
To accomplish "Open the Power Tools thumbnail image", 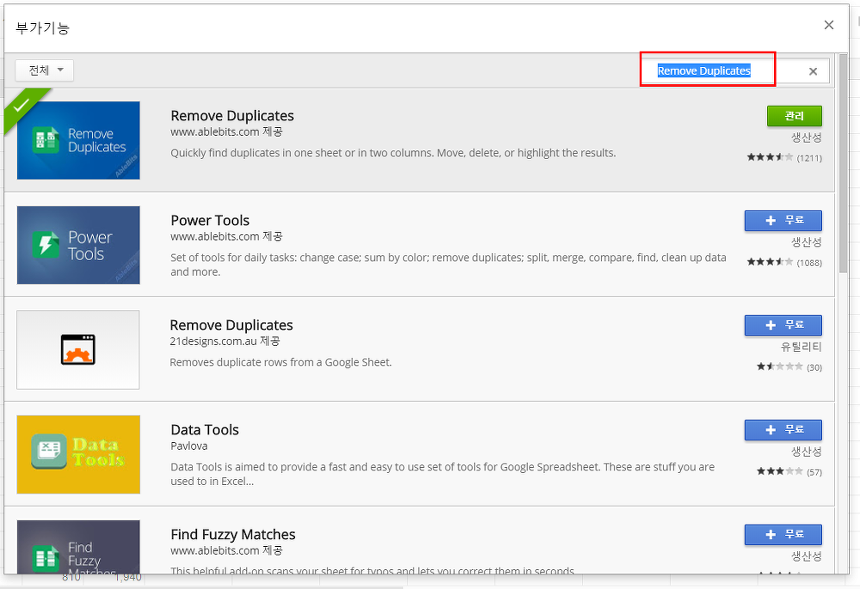I will tap(78, 245).
